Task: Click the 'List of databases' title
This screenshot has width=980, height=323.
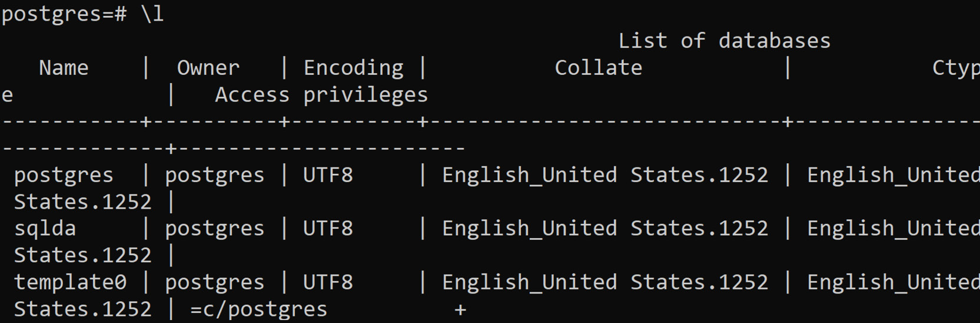Action: click(x=724, y=41)
